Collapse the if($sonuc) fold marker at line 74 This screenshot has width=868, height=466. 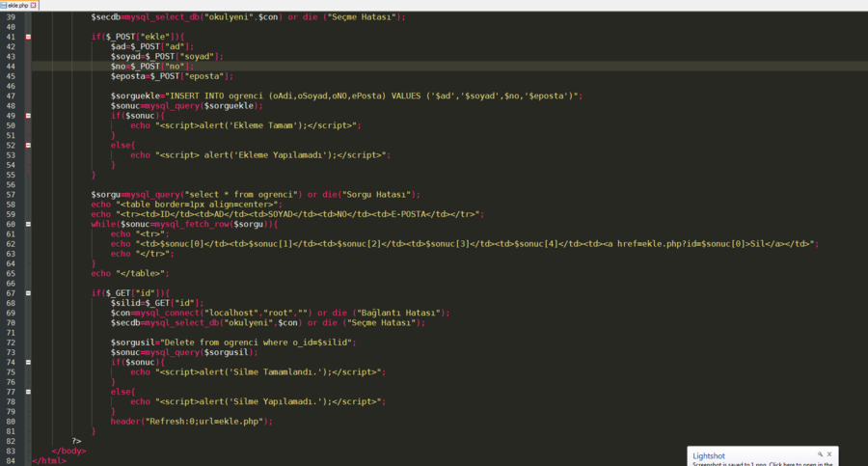[x=28, y=363]
